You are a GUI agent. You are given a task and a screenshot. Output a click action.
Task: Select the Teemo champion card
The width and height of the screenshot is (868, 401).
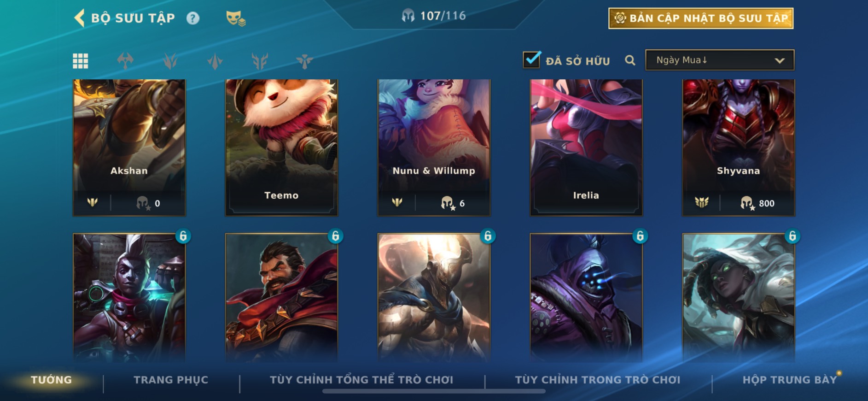[x=281, y=147]
